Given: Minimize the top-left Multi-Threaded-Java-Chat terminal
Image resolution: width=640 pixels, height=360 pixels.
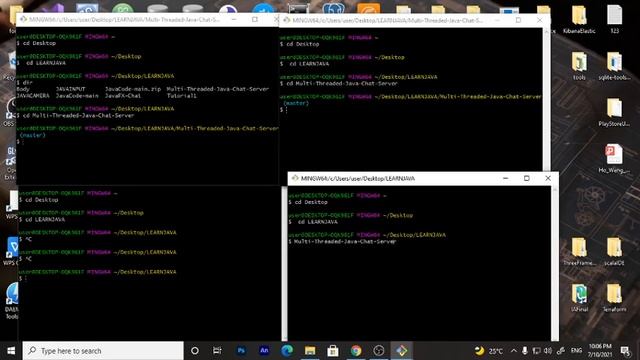Looking at the screenshot, I should 234,19.
